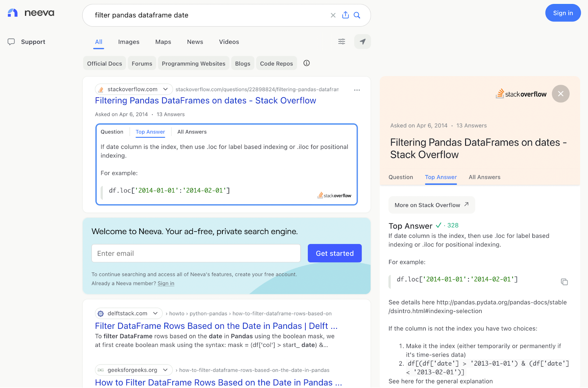Switch to Videos tab
The height and width of the screenshot is (388, 588).
coord(229,42)
